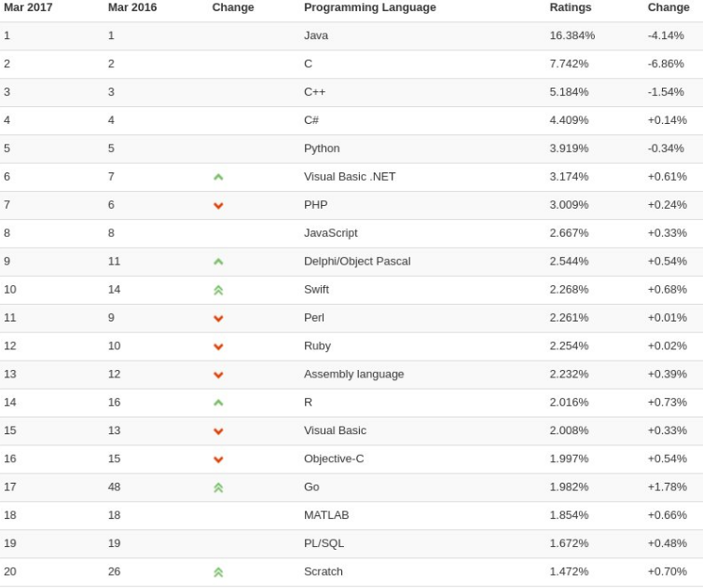Click the green up arrow in R row
Image resolution: width=703 pixels, height=588 pixels.
click(218, 403)
